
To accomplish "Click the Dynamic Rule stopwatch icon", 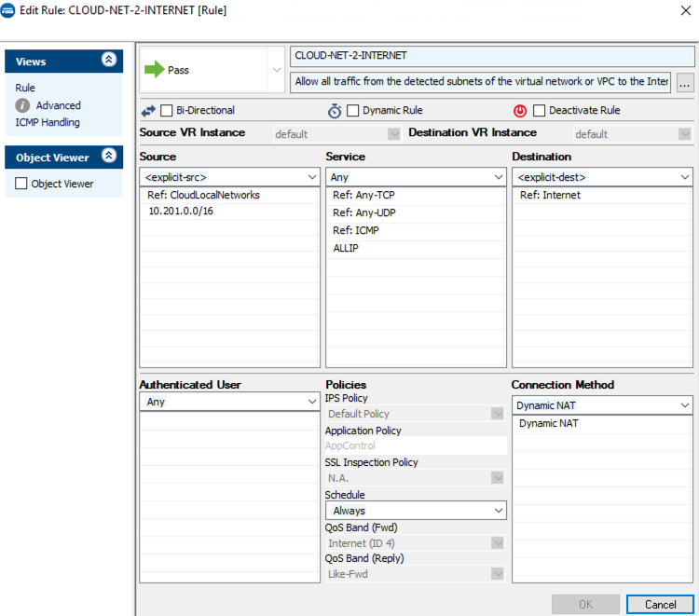I will coord(335,111).
